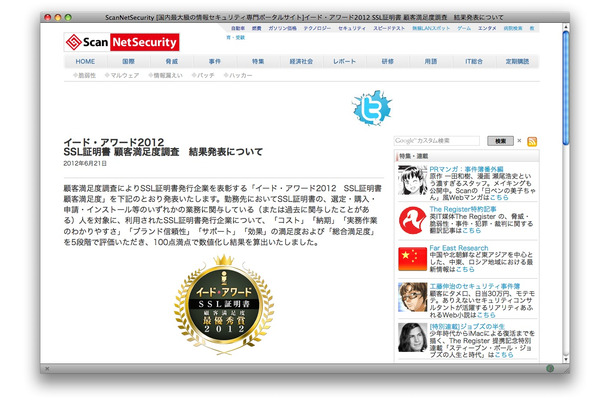Select the パッチ sub-navigation link

pos(203,75)
